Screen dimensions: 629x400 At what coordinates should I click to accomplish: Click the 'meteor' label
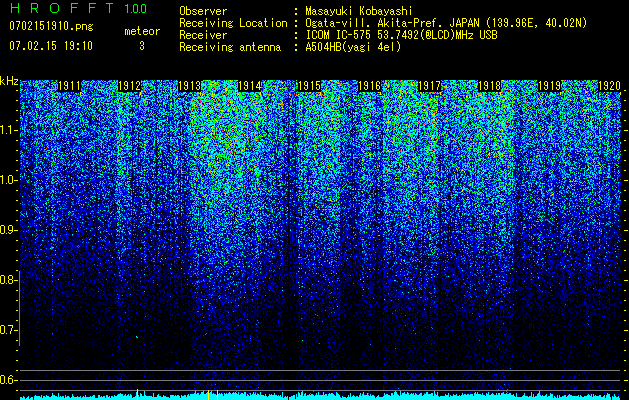(142, 31)
